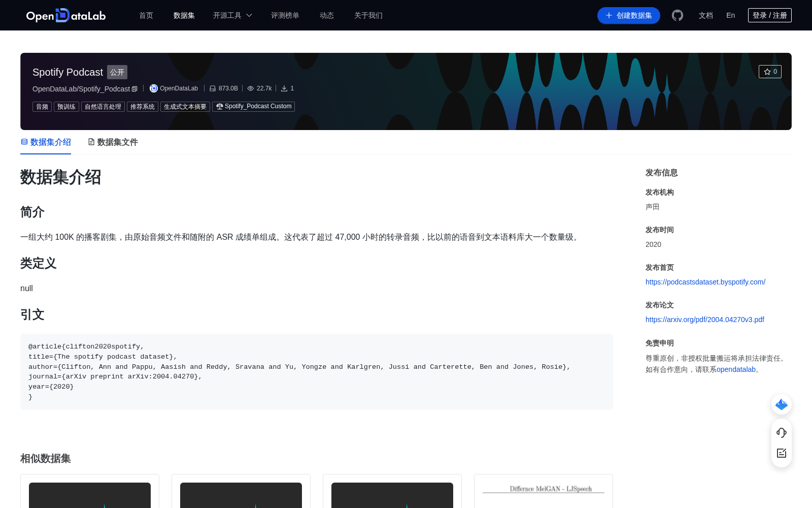Click the null value under 类定义

pyautogui.click(x=26, y=288)
